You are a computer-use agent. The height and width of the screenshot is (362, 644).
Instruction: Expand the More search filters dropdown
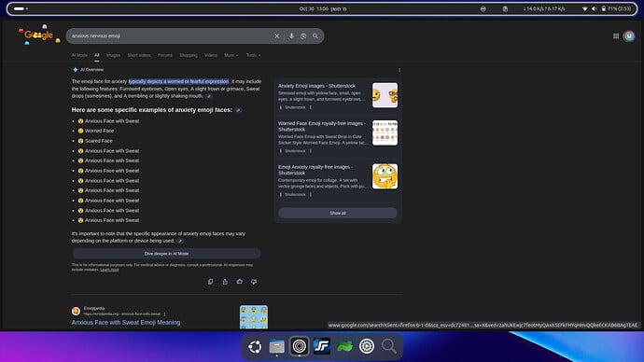pos(231,55)
